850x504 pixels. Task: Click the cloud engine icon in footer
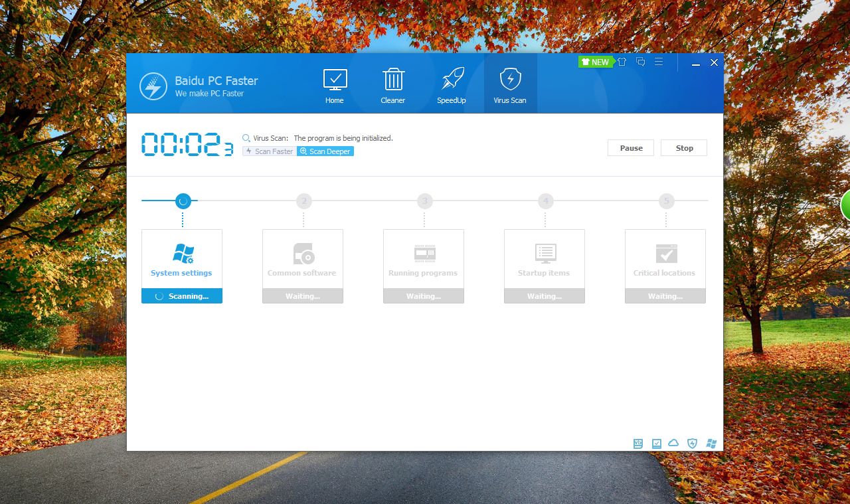coord(674,443)
